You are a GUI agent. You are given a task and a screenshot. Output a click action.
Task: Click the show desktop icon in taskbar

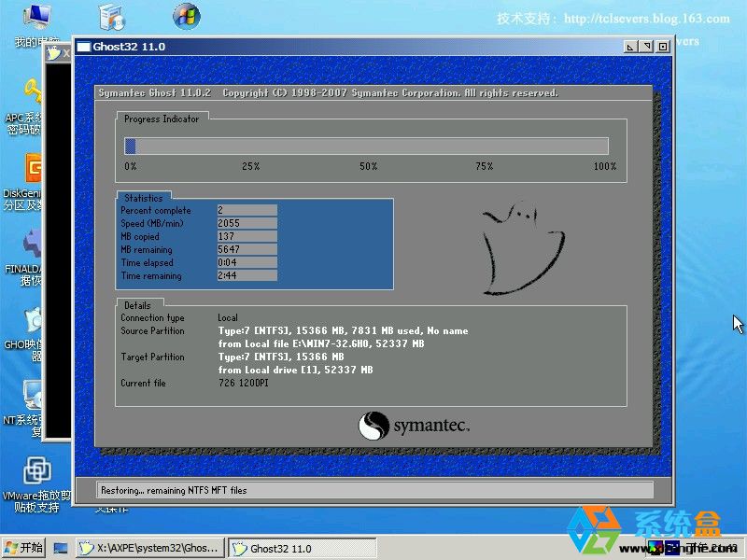[x=61, y=548]
